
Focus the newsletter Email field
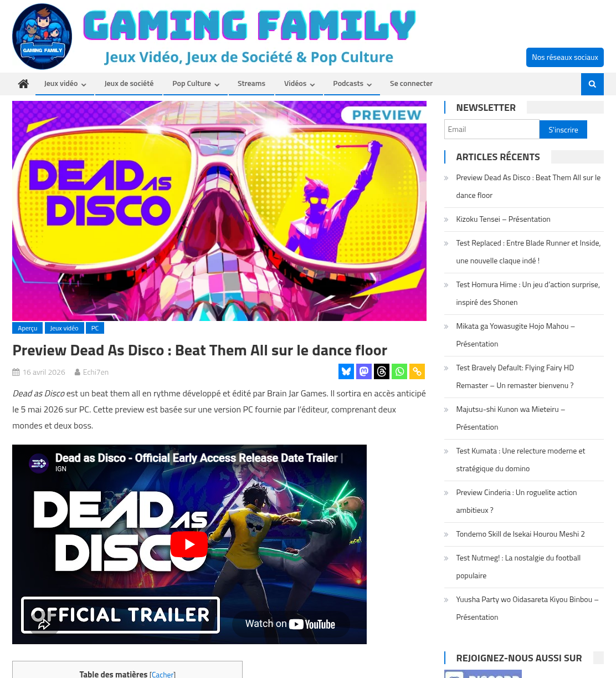492,129
